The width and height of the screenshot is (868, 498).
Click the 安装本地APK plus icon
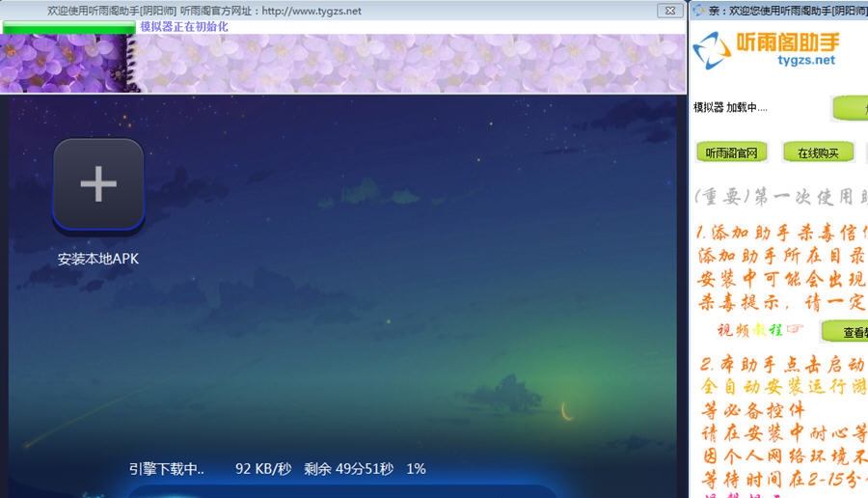click(98, 184)
